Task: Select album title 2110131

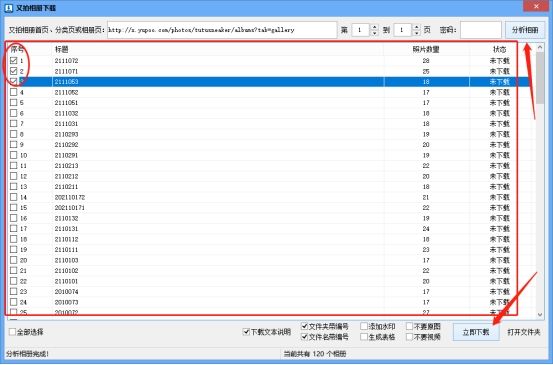Action: point(66,229)
